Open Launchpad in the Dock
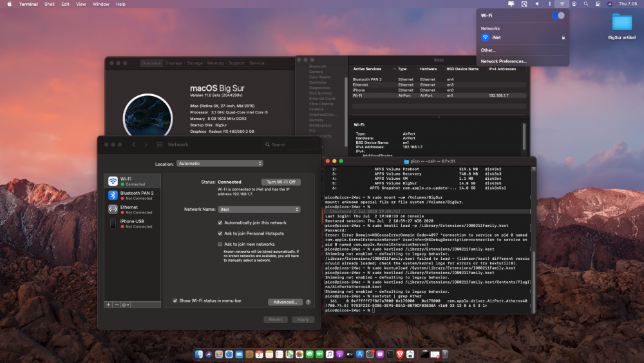Image resolution: width=644 pixels, height=363 pixels. coord(219,354)
